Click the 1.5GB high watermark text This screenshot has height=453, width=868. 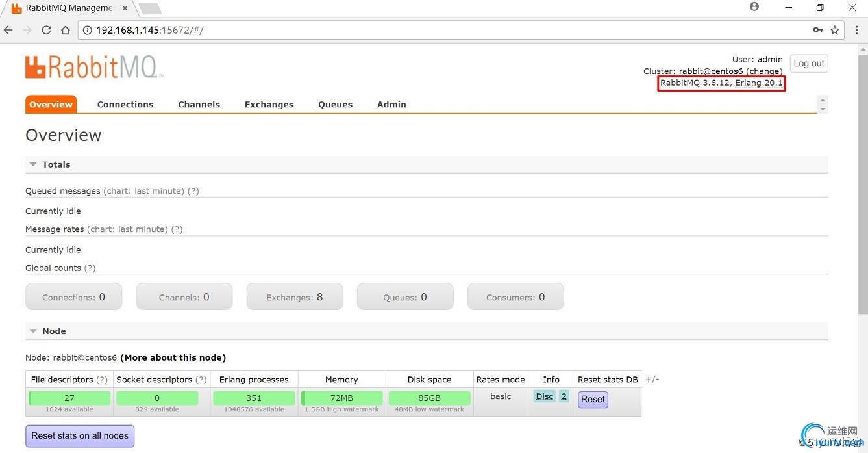[x=341, y=409]
